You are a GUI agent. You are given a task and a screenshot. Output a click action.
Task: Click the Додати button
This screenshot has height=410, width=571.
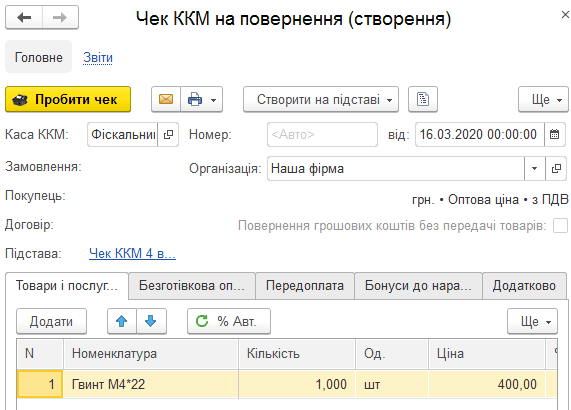click(51, 321)
